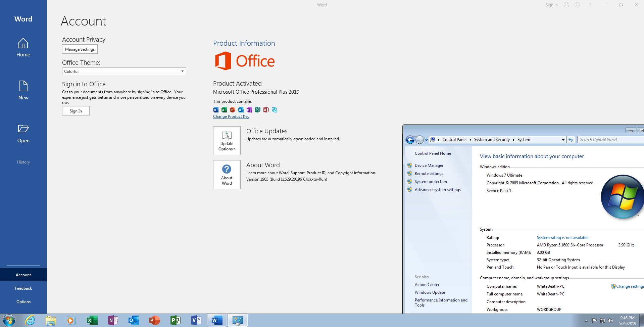The height and width of the screenshot is (327, 644).
Task: Open Update Options menu
Action: 227,141
